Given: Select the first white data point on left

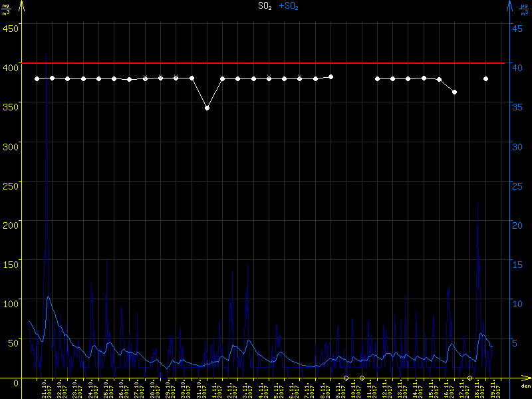Looking at the screenshot, I should (37, 79).
